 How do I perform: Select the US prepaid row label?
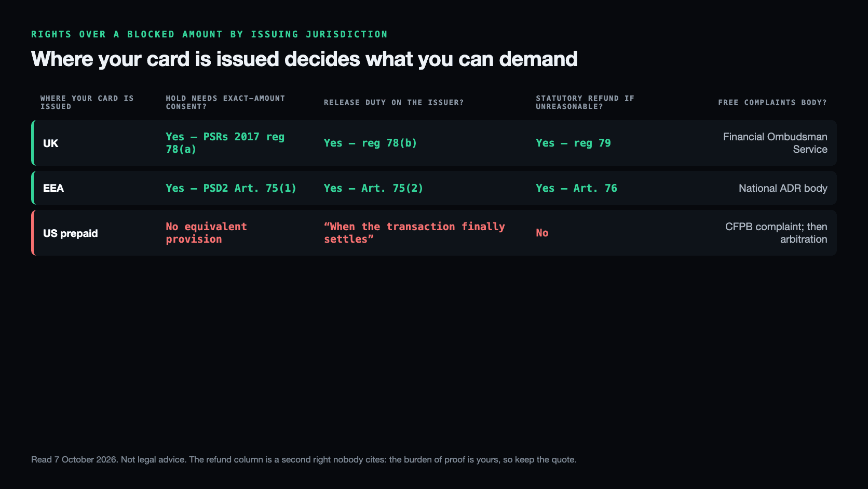point(71,233)
